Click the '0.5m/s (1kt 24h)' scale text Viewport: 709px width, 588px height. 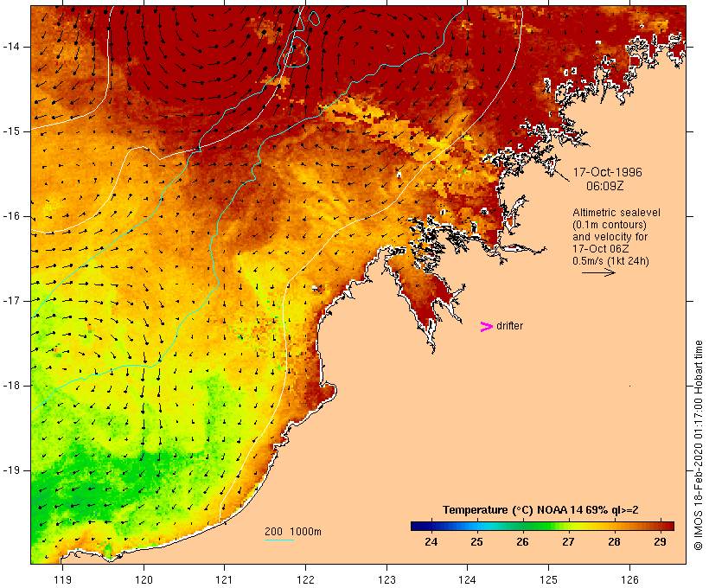click(x=610, y=261)
